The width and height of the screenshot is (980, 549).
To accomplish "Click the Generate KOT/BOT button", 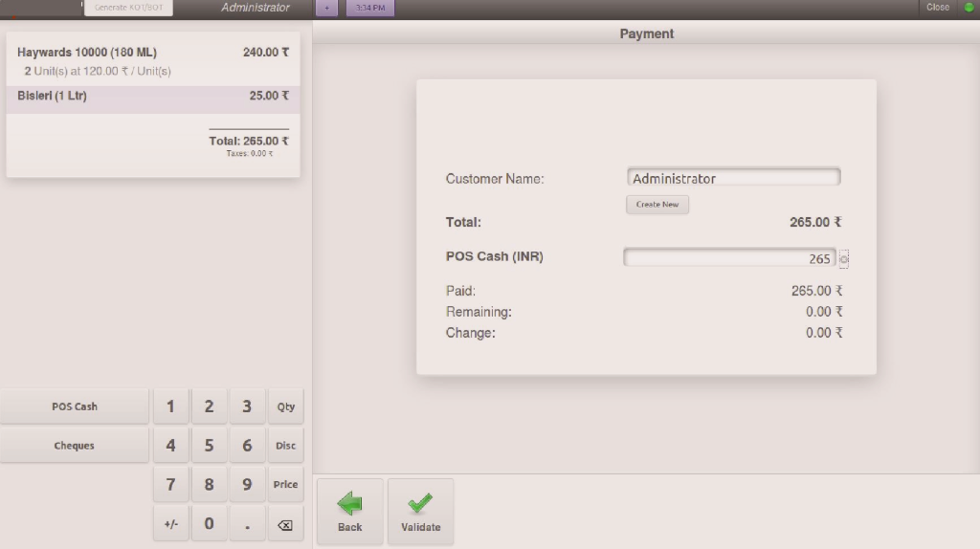I will (129, 8).
